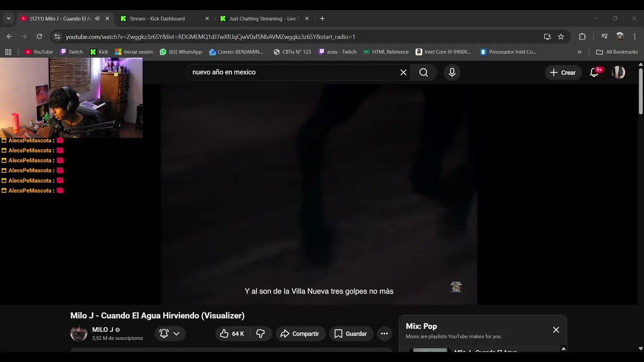Open the All Bookmarks folder
Screen dimensions: 644x362
coord(617,52)
